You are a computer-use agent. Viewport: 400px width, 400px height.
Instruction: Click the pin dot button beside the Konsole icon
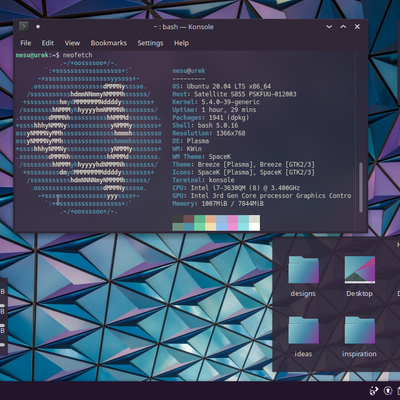coord(38,27)
